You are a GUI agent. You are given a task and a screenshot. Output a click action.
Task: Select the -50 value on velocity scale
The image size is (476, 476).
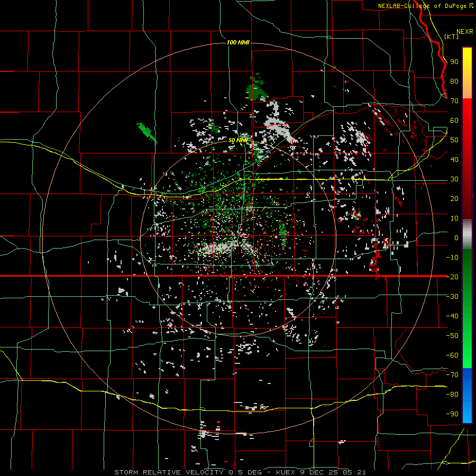click(452, 335)
